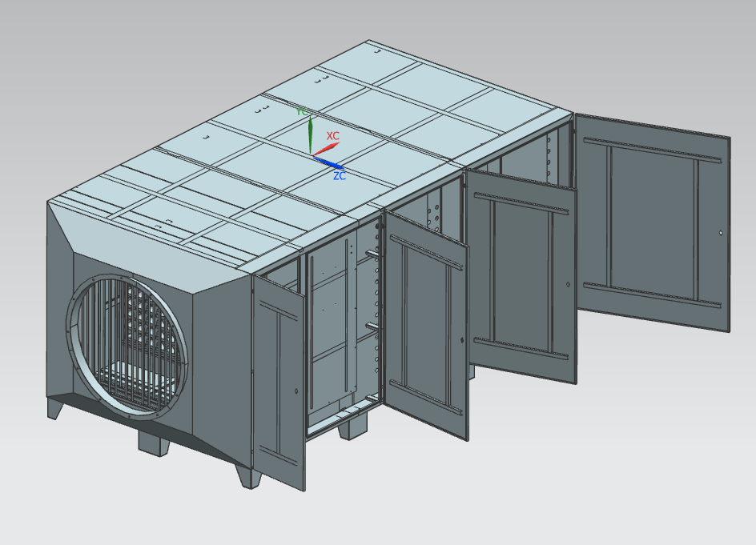Click the YC axis label
This screenshot has height=545, width=756.
[302, 111]
